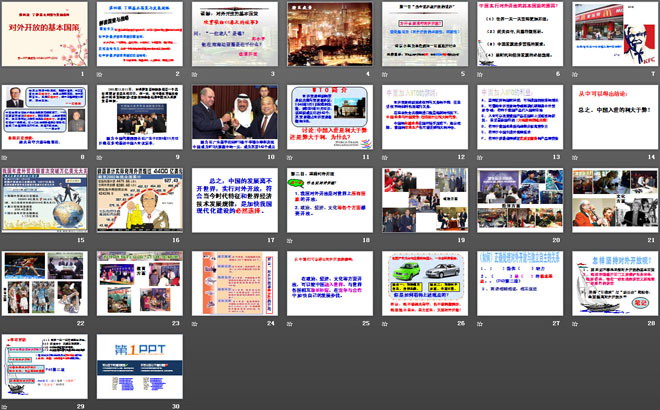Select slide 3 with 一住进人 text
Image resolution: width=660 pixels, height=410 pixels.
(235, 37)
